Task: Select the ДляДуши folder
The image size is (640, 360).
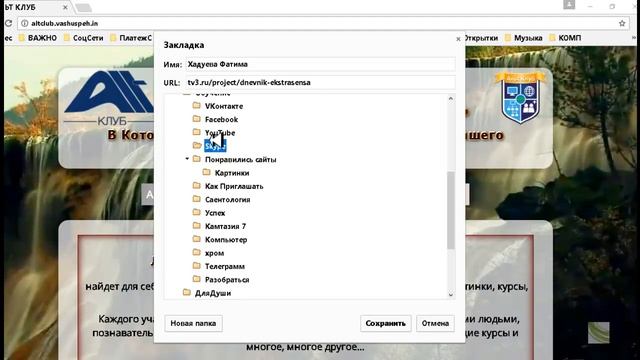Action: click(x=213, y=293)
